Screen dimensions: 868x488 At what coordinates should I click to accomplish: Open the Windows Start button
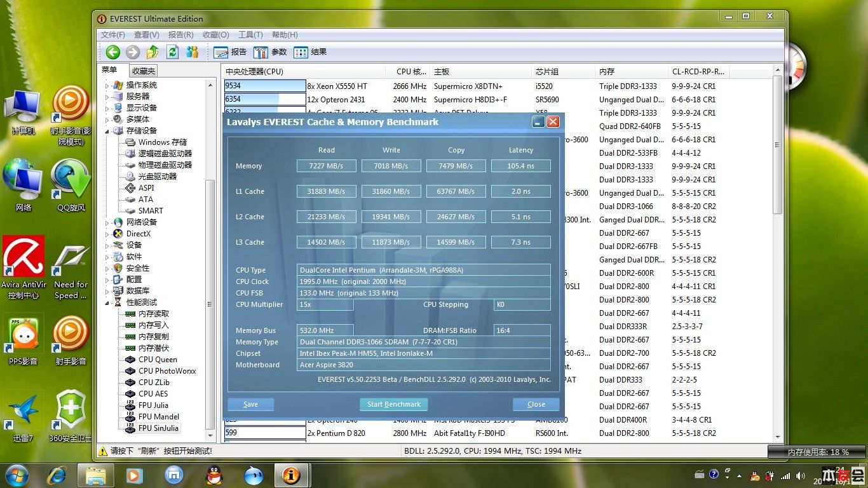click(16, 475)
